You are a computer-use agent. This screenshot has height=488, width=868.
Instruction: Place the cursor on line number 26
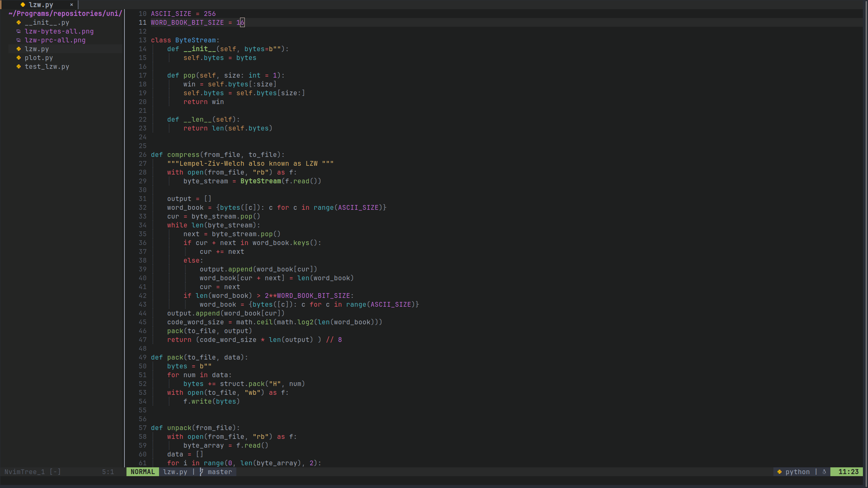pyautogui.click(x=142, y=155)
